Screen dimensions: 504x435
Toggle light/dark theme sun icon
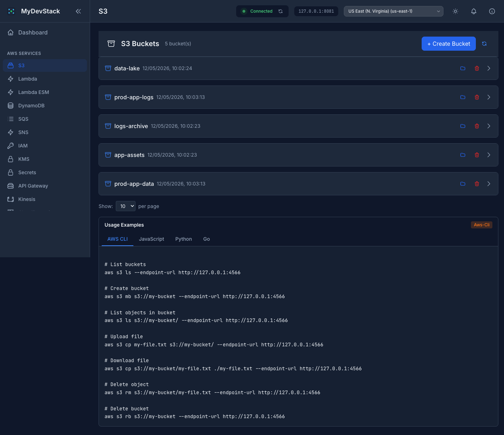[x=455, y=11]
